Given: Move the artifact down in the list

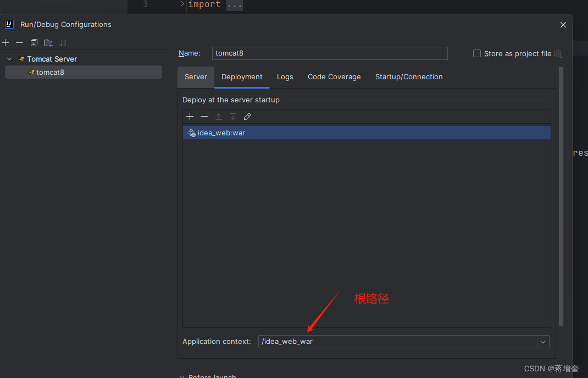Looking at the screenshot, I should [233, 117].
